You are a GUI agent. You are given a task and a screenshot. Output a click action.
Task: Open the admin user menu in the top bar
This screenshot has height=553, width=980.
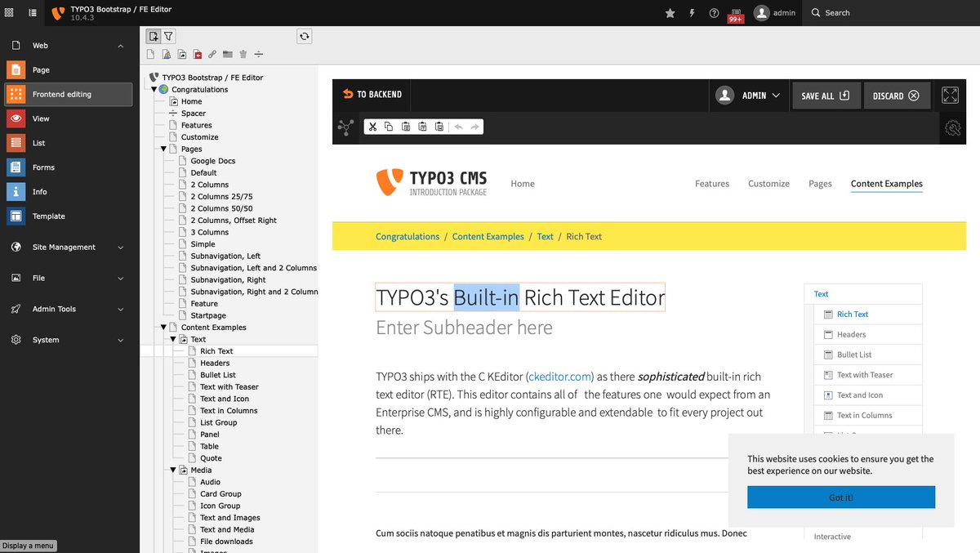[x=774, y=13]
